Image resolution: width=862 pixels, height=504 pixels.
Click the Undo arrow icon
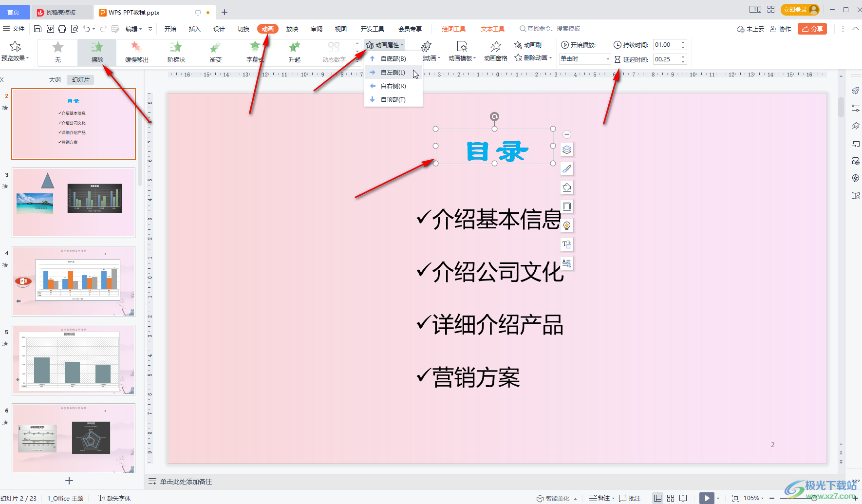86,29
